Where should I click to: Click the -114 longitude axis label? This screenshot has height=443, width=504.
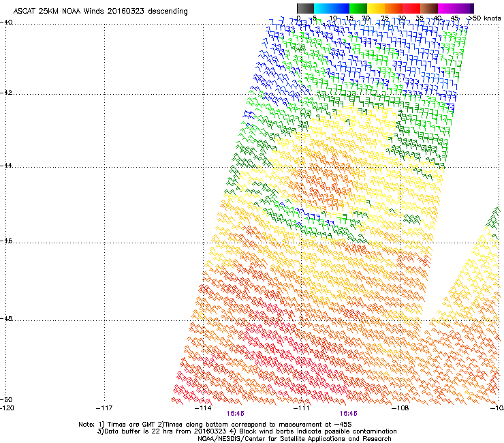pyautogui.click(x=203, y=408)
